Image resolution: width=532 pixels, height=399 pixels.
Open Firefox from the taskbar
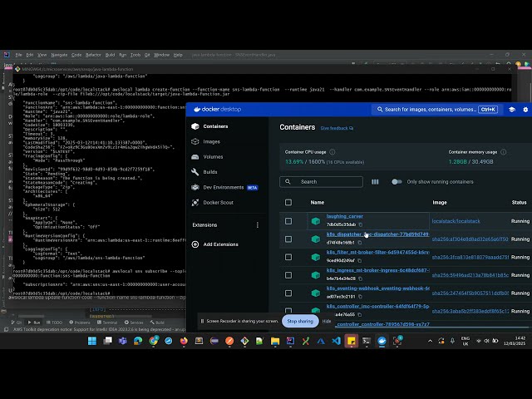pos(184,341)
